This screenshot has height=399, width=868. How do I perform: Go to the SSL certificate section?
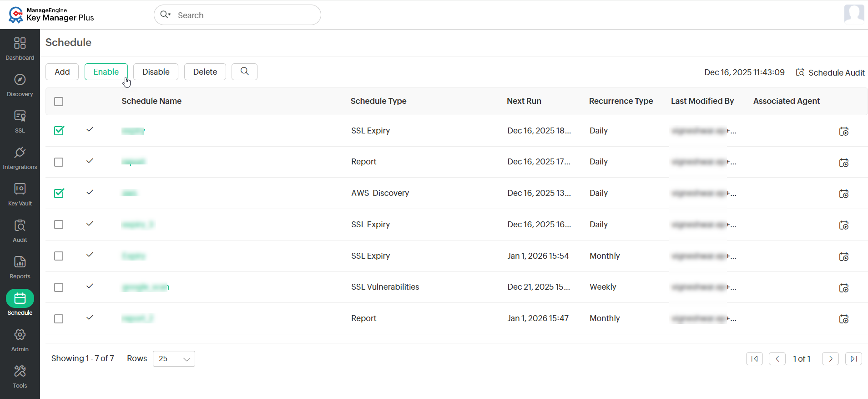(20, 116)
